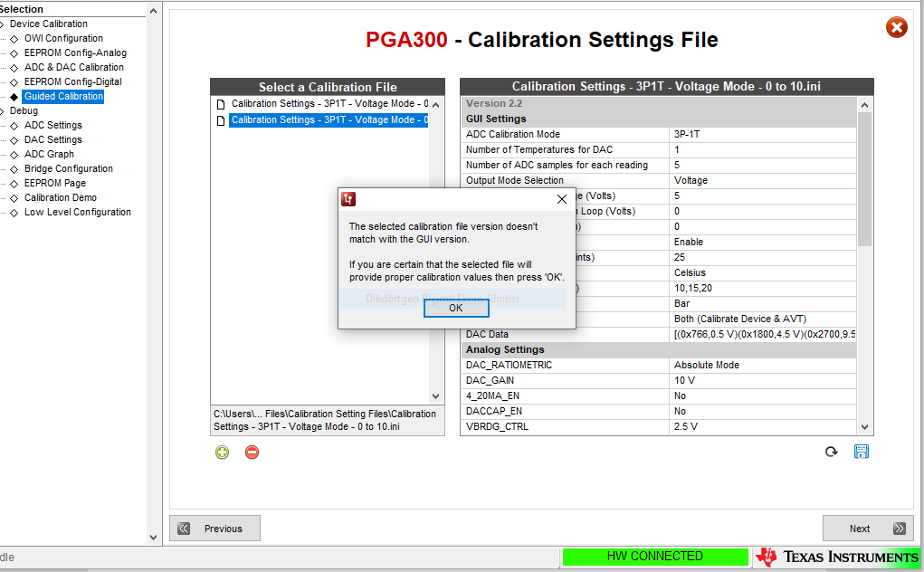This screenshot has width=924, height=572.
Task: Click settings table scrollbar up arrow
Action: click(x=864, y=106)
